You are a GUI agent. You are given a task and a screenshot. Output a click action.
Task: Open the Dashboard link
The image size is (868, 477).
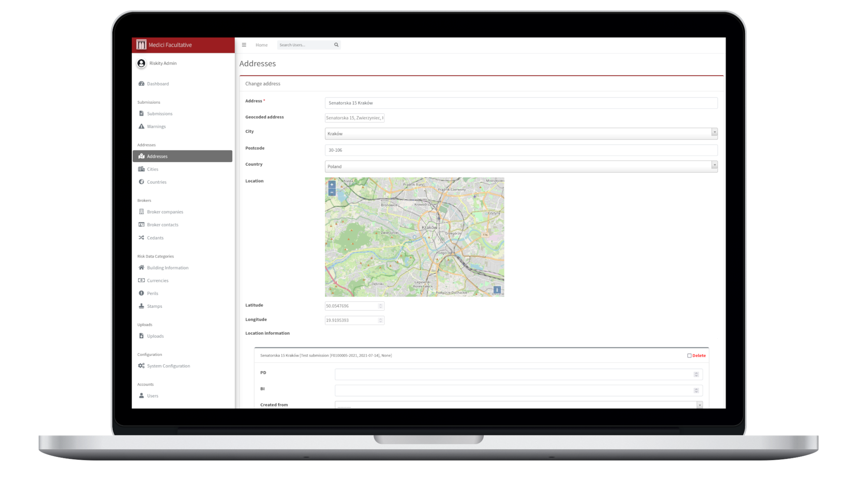(158, 84)
